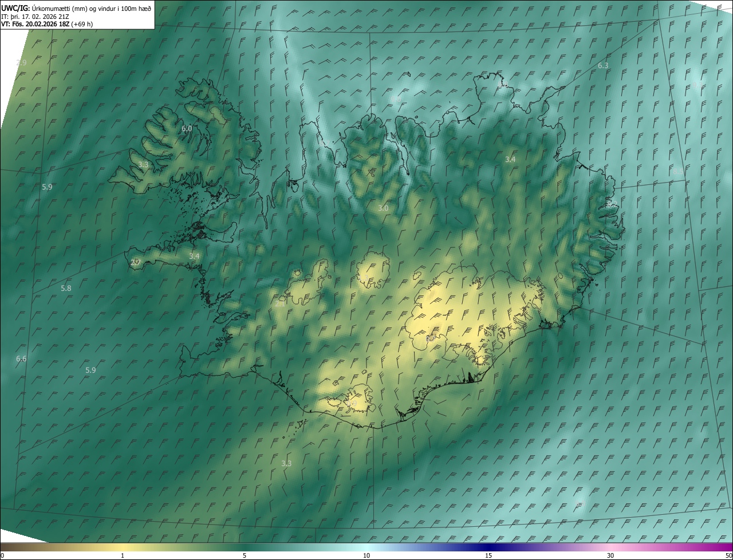Screen dimensions: 733x560
Task: Click the 3.0 value on the map
Action: 383,208
